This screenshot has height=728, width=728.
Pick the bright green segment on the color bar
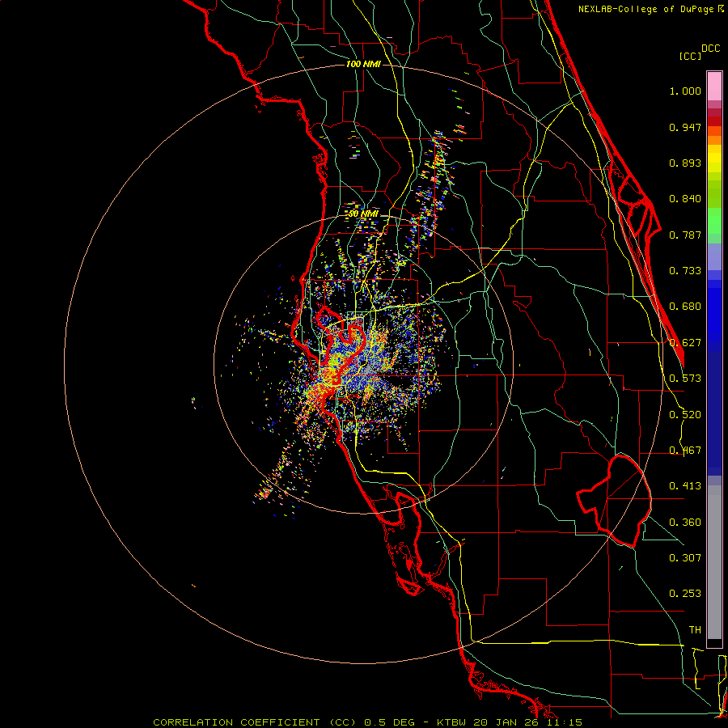[714, 221]
